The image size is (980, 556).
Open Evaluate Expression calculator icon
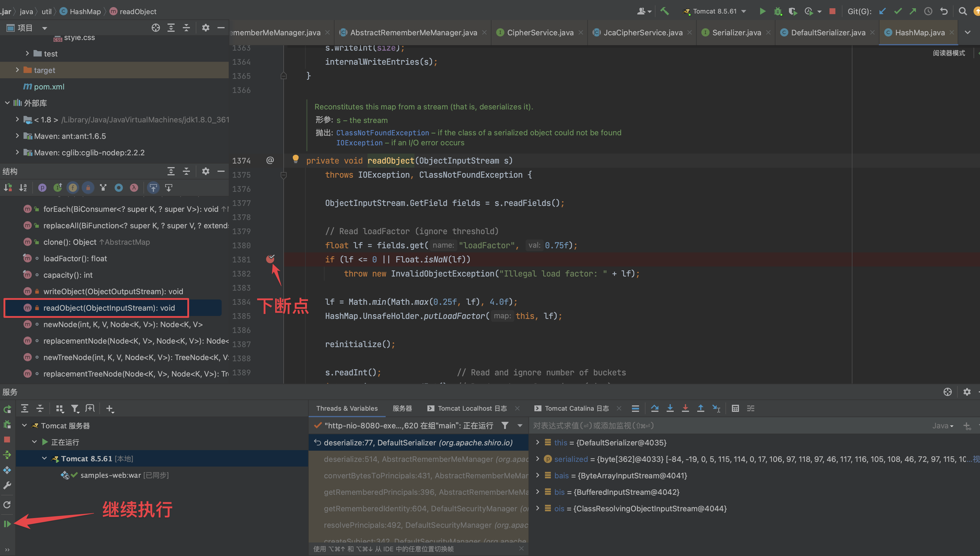[735, 408]
